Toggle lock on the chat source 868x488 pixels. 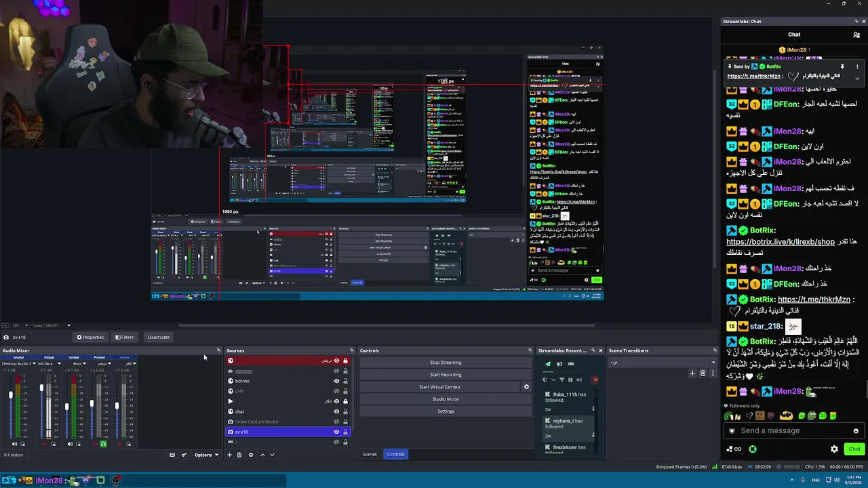tap(345, 411)
